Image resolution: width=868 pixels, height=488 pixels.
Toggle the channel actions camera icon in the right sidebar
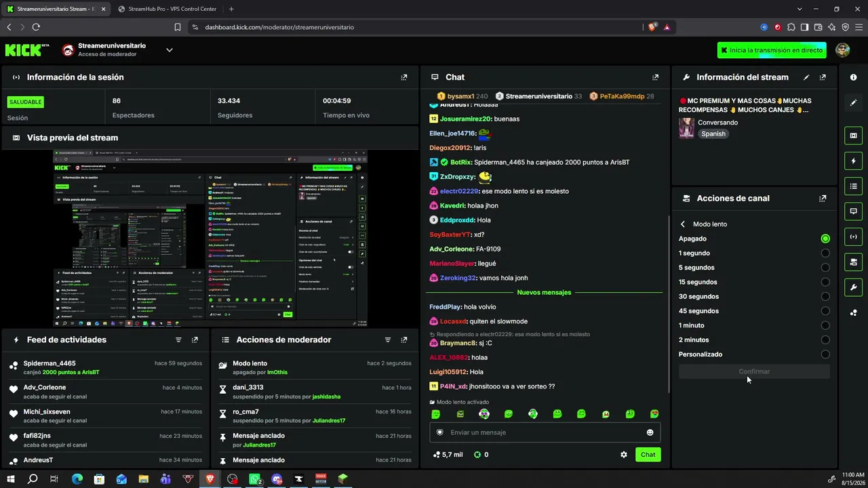pos(853,262)
